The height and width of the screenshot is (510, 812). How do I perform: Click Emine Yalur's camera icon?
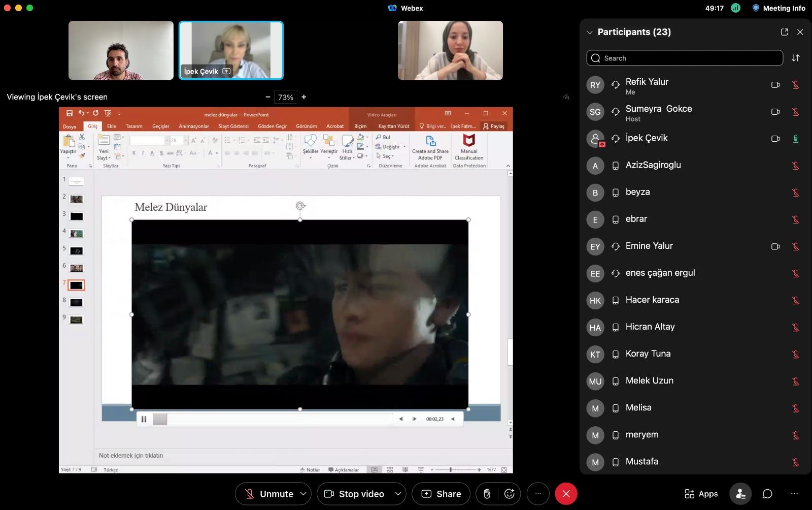[775, 246]
